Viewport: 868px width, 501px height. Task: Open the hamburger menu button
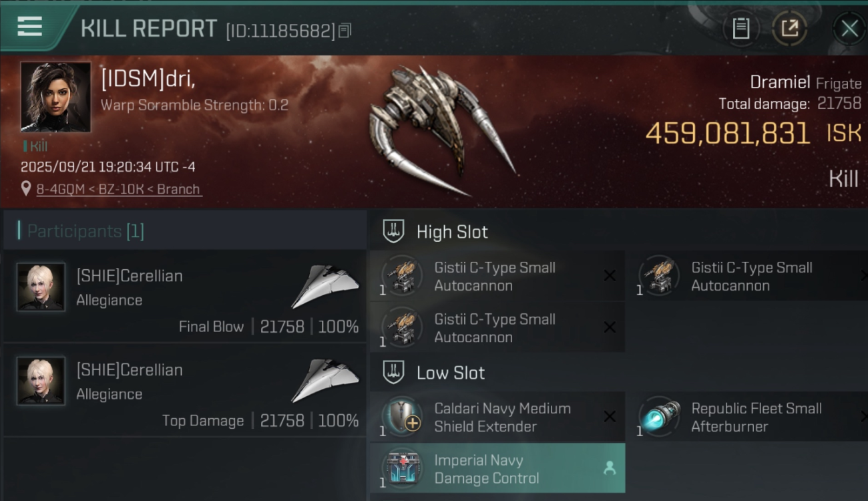click(30, 27)
